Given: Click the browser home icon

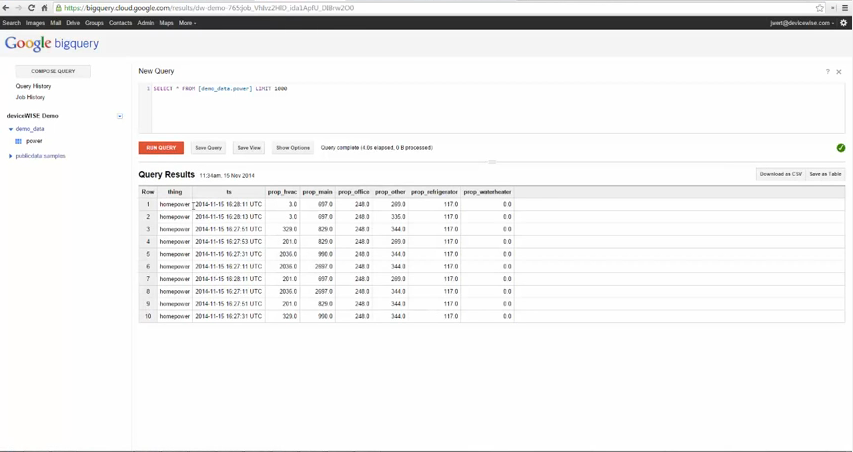Looking at the screenshot, I should (x=44, y=8).
